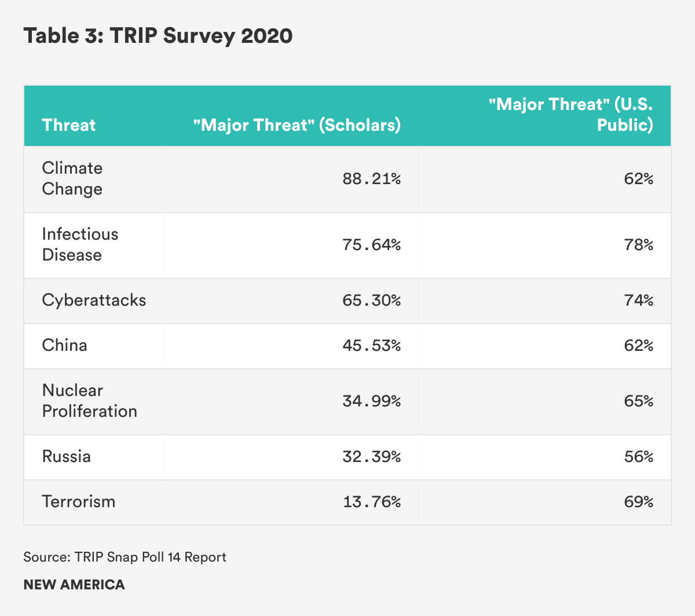
Task: Click the 65% U.S. public cell
Action: [x=638, y=401]
